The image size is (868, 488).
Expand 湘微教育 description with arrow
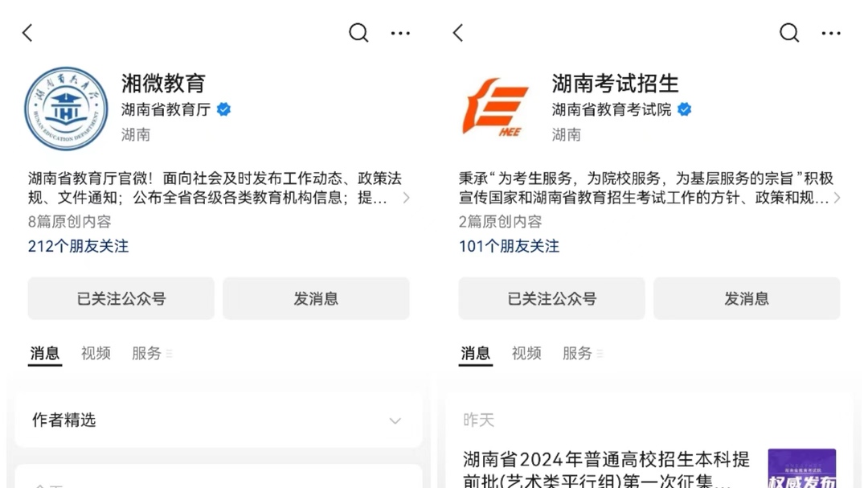point(407,198)
